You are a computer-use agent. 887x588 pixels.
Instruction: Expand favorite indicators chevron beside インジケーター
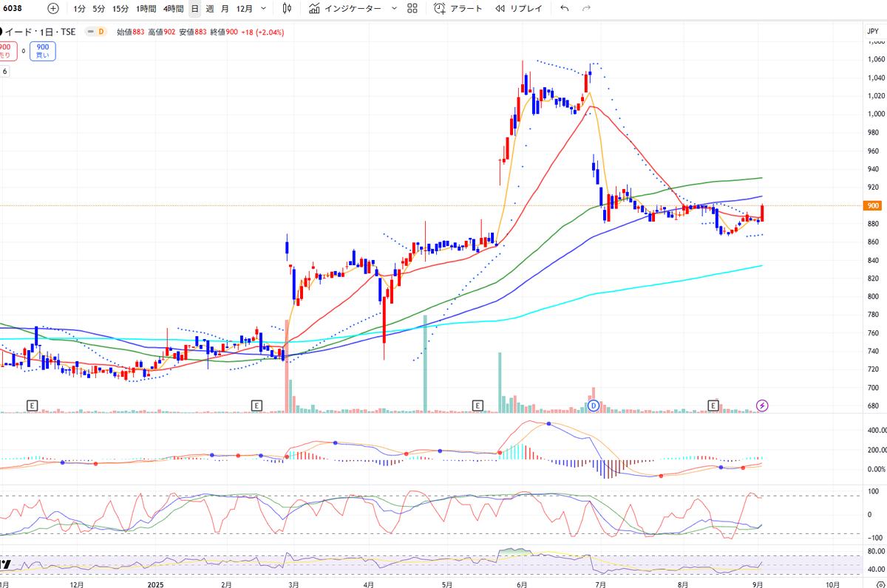click(x=393, y=9)
